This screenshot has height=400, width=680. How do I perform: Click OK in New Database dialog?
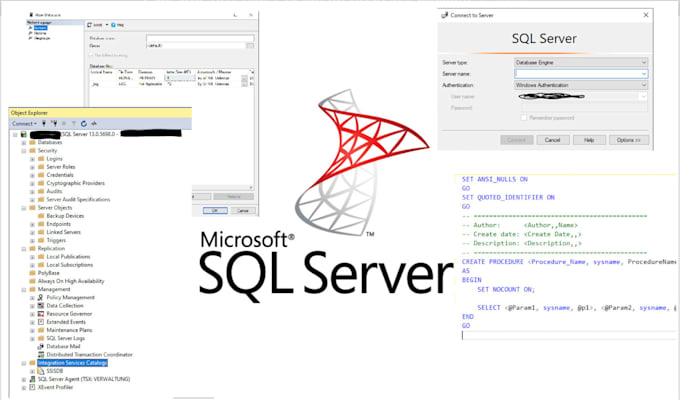215,210
